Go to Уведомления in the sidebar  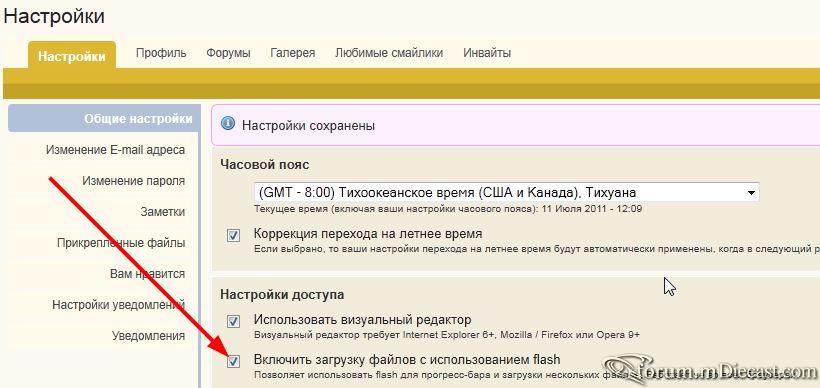[x=148, y=336]
